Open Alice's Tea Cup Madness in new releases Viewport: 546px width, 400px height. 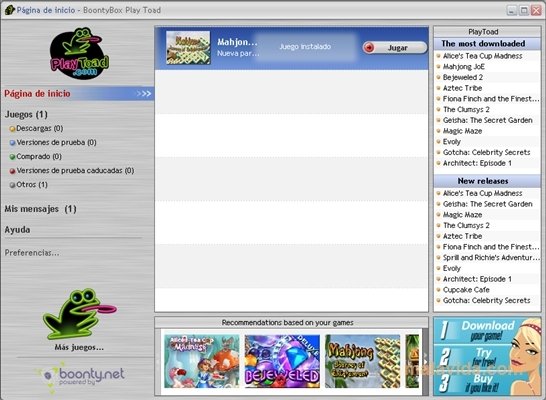(x=482, y=193)
